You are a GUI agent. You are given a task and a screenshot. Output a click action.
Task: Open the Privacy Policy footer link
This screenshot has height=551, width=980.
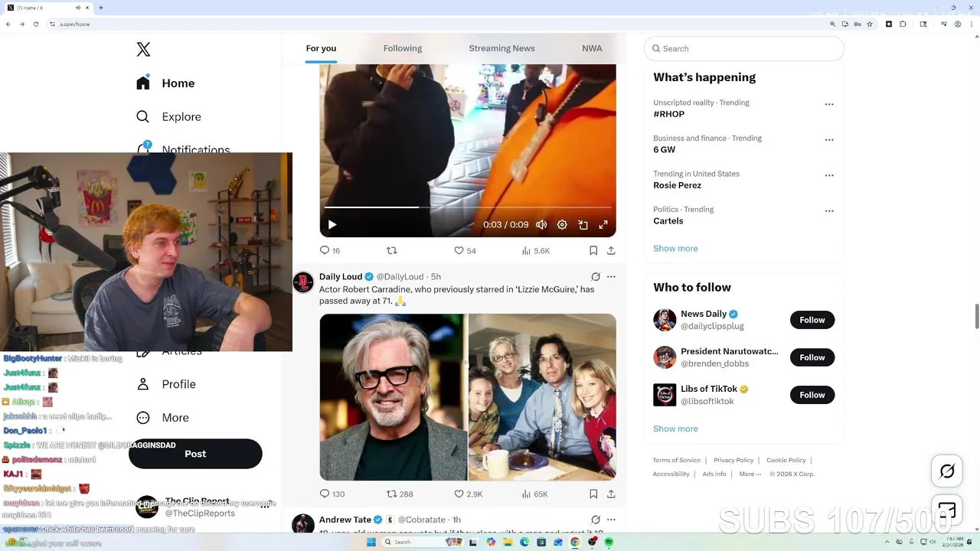point(733,460)
